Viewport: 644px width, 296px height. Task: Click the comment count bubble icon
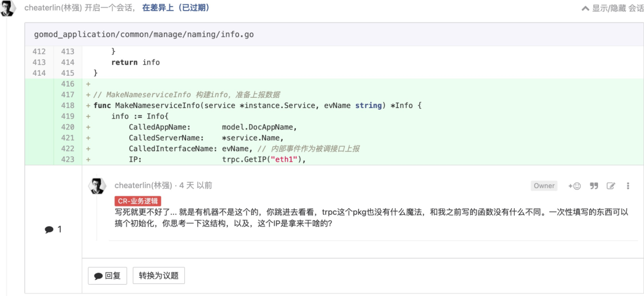[x=49, y=230]
